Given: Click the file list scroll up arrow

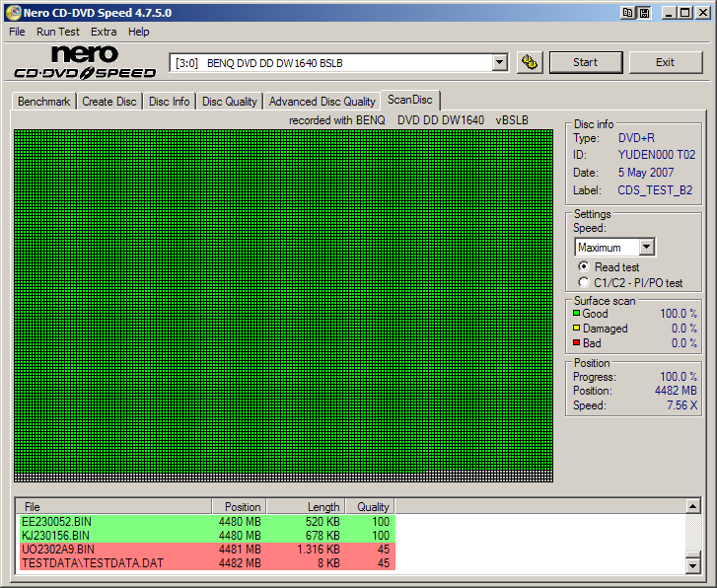Looking at the screenshot, I should pyautogui.click(x=692, y=506).
